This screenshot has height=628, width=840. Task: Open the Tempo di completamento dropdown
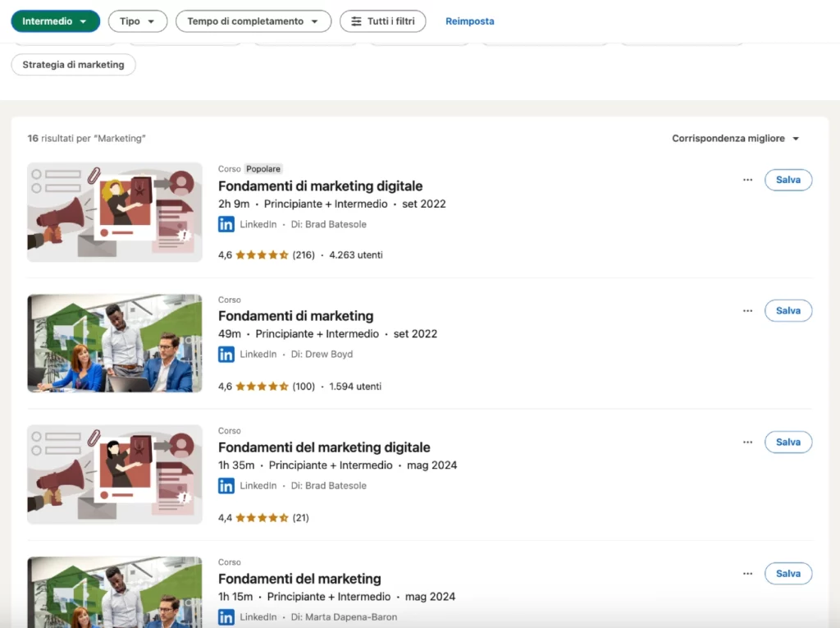tap(253, 21)
